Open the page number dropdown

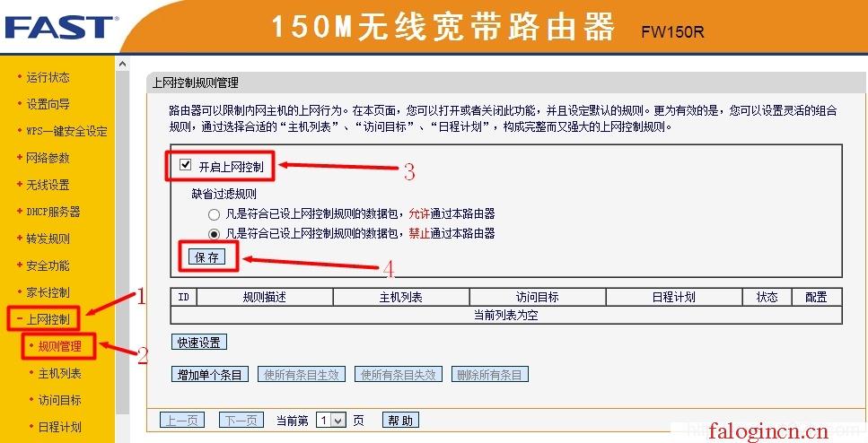click(331, 421)
